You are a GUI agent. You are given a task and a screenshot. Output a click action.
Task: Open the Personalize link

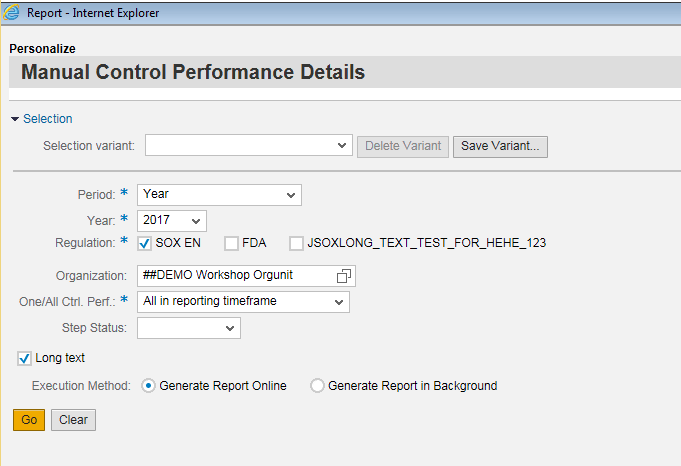43,49
